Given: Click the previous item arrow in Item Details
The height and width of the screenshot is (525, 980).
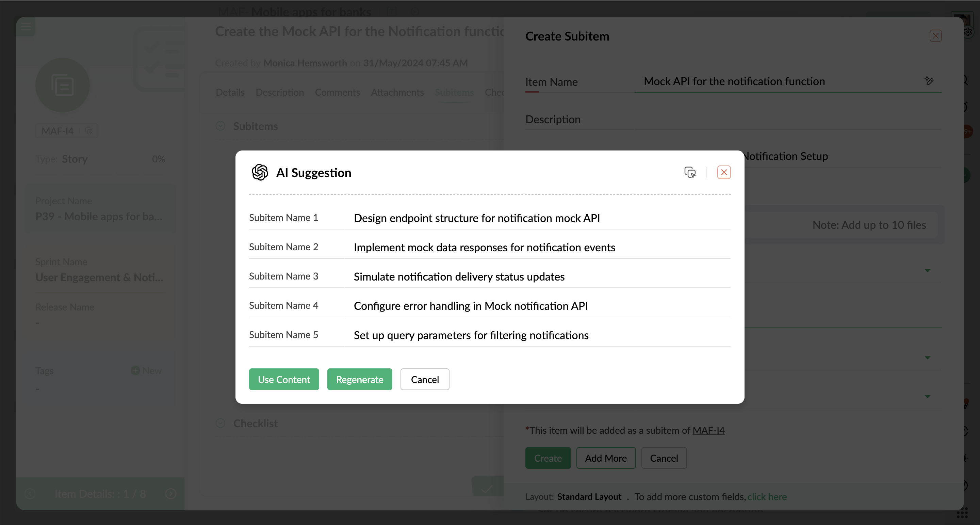Looking at the screenshot, I should 30,494.
